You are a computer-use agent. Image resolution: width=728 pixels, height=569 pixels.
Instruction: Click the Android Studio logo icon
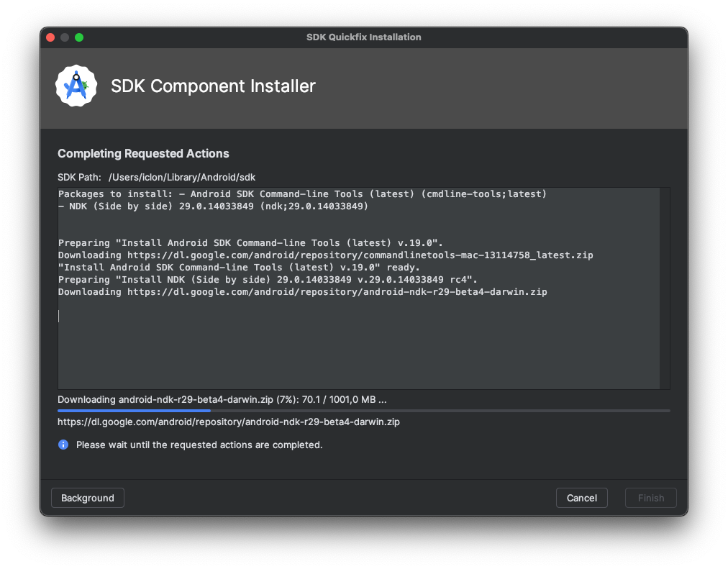(x=76, y=86)
